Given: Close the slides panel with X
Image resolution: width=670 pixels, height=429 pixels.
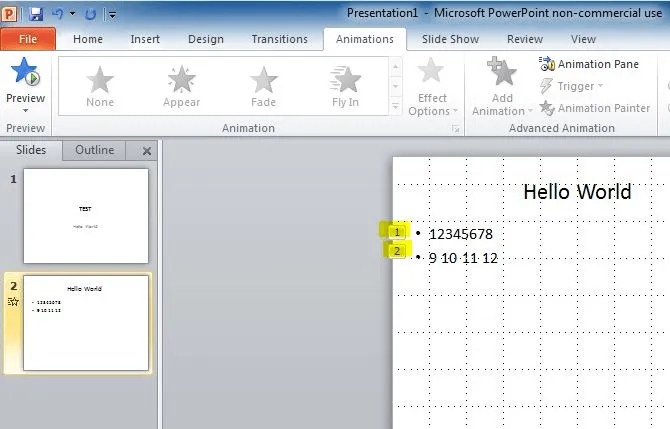Looking at the screenshot, I should [146, 151].
